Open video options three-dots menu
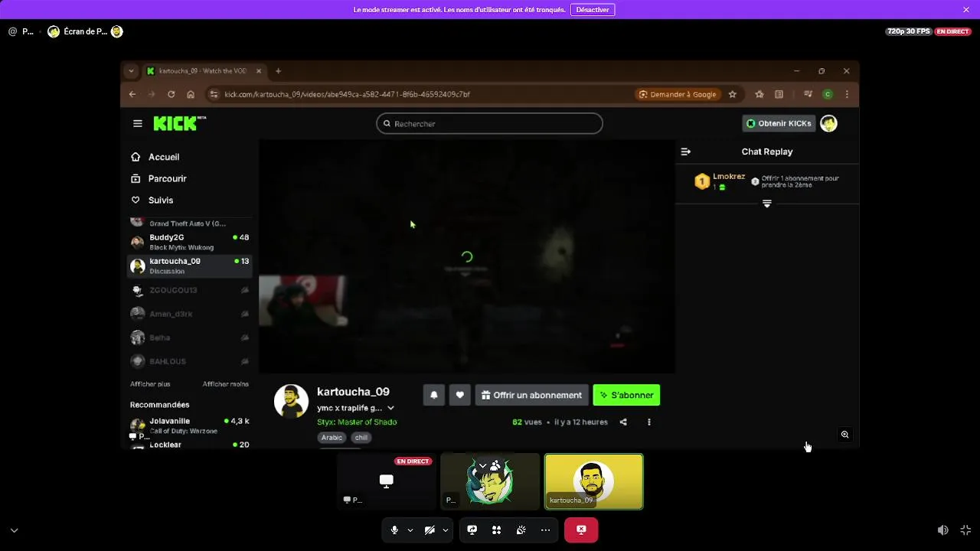Viewport: 980px width, 551px height. (649, 422)
